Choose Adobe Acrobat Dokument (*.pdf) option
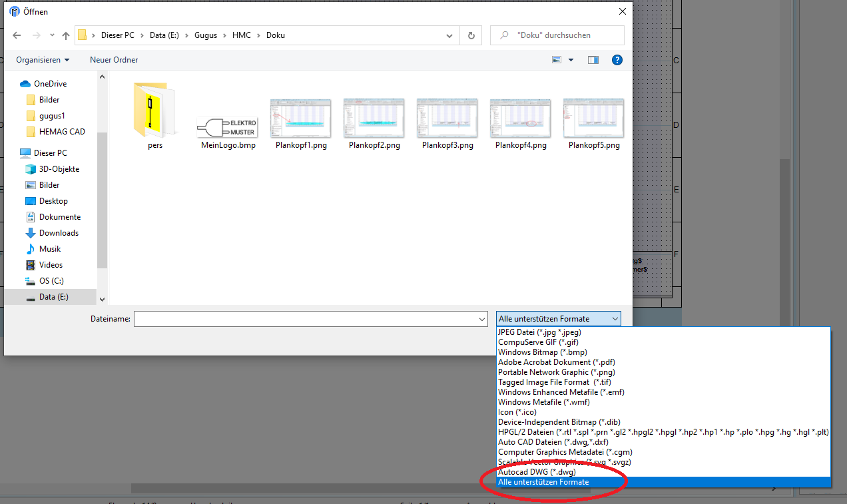 point(556,362)
